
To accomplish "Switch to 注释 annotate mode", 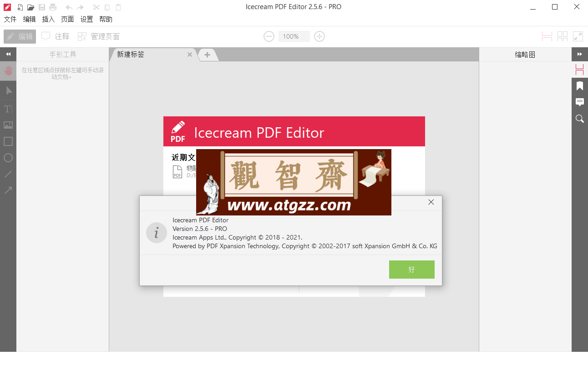I will click(x=56, y=36).
